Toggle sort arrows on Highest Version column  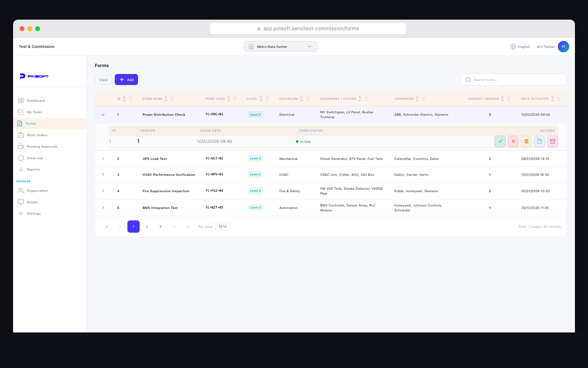point(502,99)
